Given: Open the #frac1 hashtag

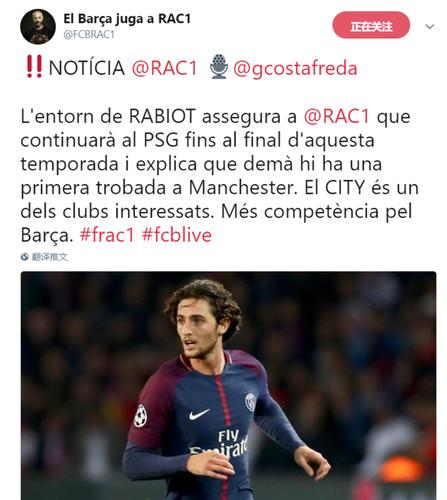Looking at the screenshot, I should (x=107, y=235).
